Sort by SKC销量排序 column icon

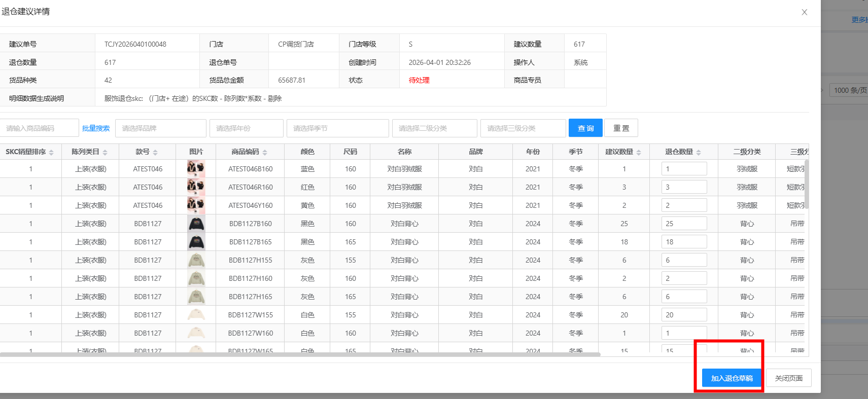tap(51, 152)
